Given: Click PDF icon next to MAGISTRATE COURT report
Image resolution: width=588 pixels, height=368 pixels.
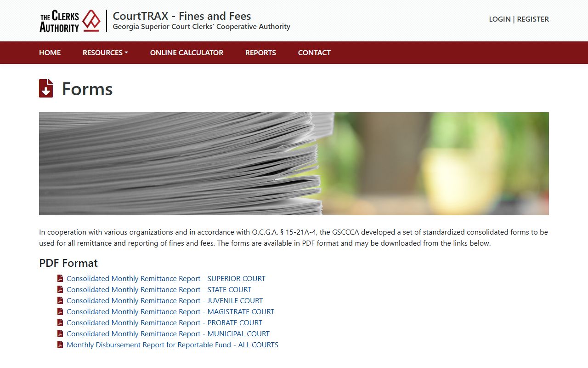Looking at the screenshot, I should tap(60, 311).
